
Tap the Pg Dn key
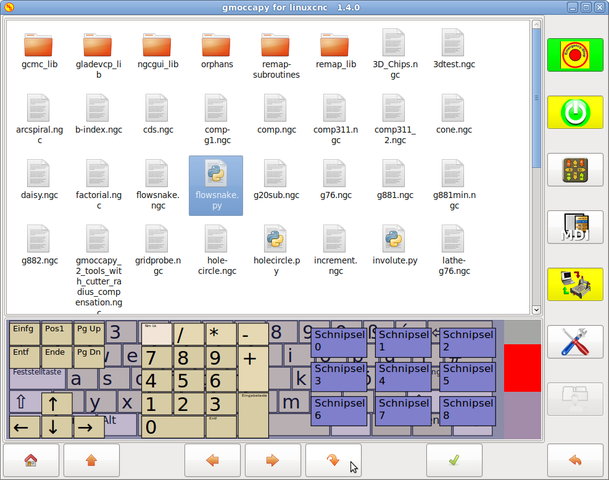click(x=89, y=357)
